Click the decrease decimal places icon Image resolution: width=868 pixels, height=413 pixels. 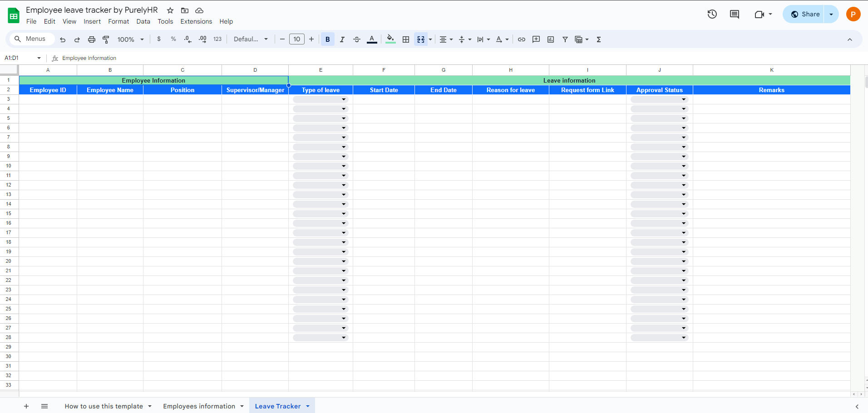point(187,39)
